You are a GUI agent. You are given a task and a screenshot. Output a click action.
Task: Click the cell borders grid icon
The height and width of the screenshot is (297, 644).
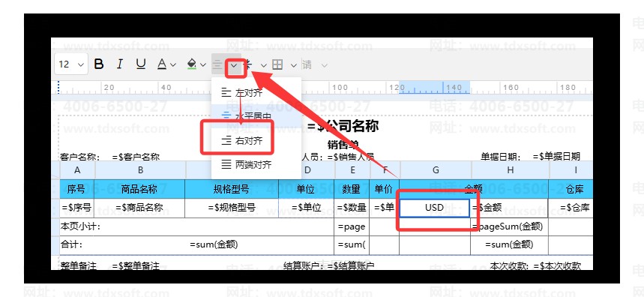(277, 64)
